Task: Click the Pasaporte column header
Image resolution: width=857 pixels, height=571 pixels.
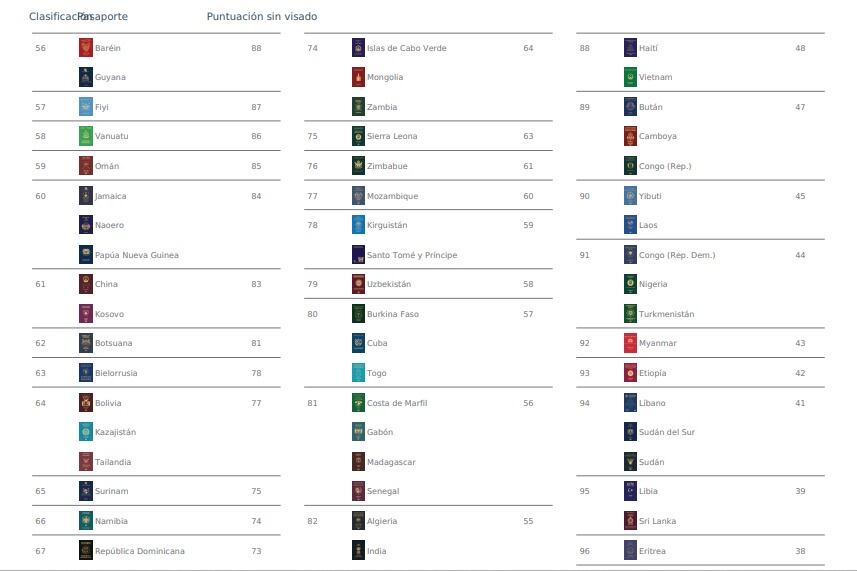Action: 103,16
